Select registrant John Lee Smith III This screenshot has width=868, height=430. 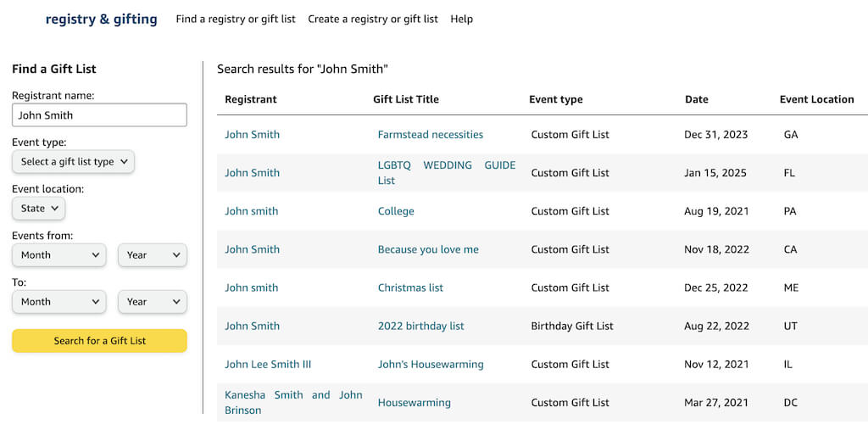pyautogui.click(x=268, y=364)
